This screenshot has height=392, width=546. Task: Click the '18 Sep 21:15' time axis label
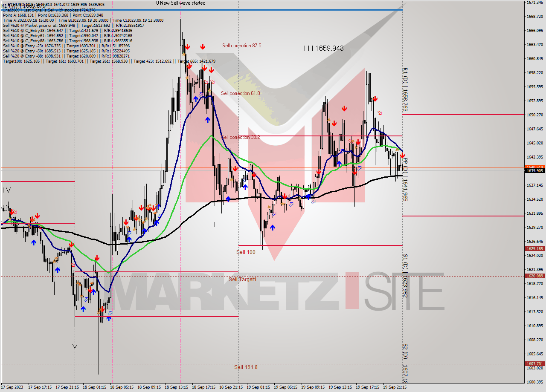[231, 388]
